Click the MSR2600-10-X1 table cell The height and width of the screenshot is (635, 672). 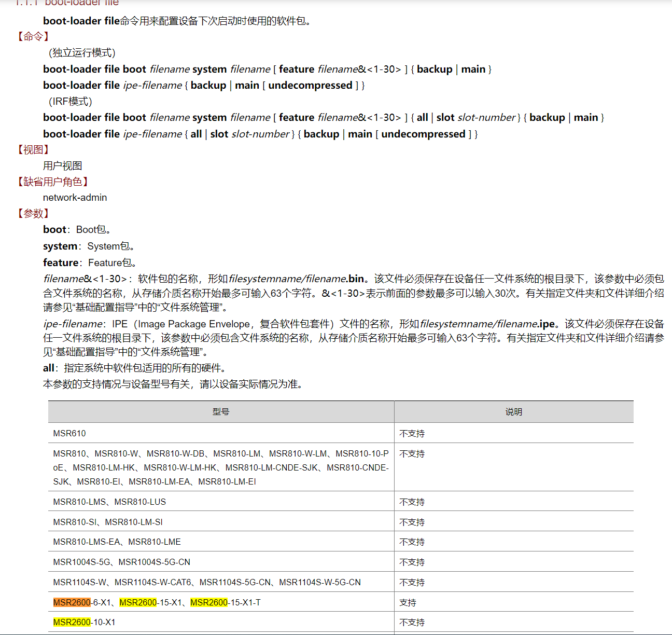pos(221,622)
